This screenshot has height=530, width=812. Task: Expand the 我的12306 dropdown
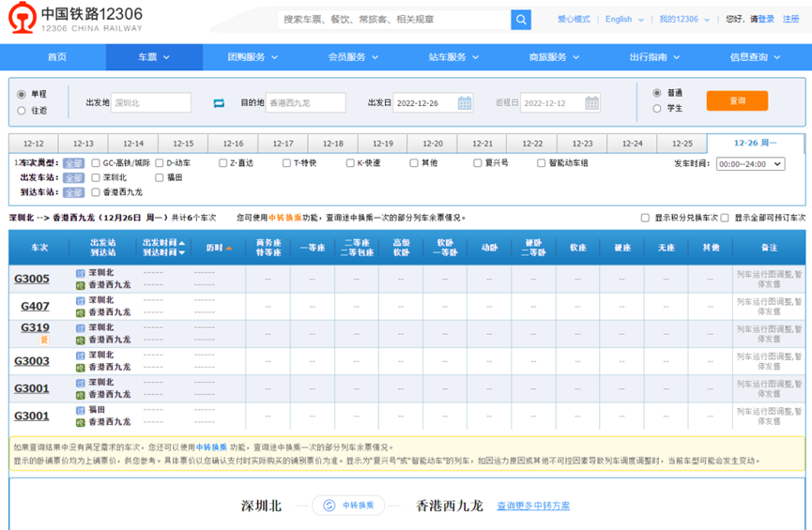point(682,20)
